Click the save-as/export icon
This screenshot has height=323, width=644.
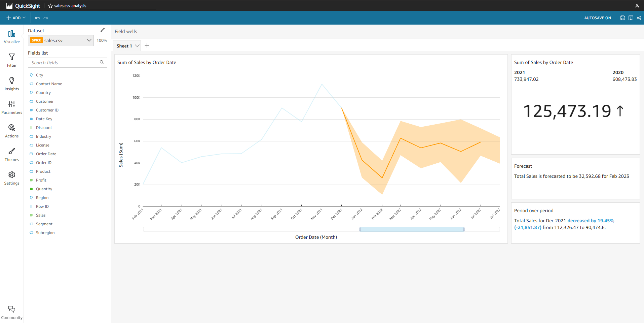[631, 18]
